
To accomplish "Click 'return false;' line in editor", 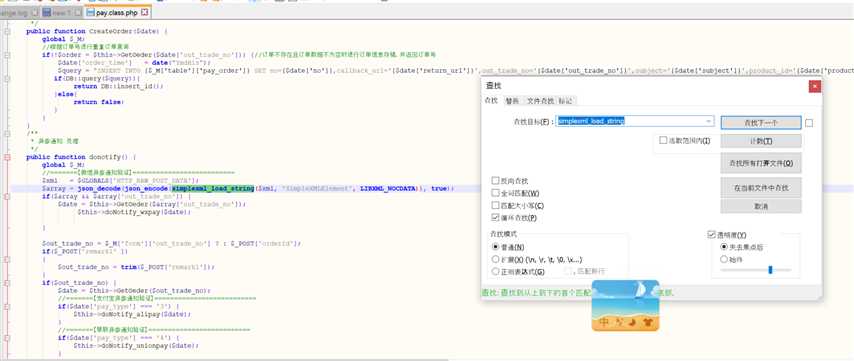I will (x=99, y=102).
